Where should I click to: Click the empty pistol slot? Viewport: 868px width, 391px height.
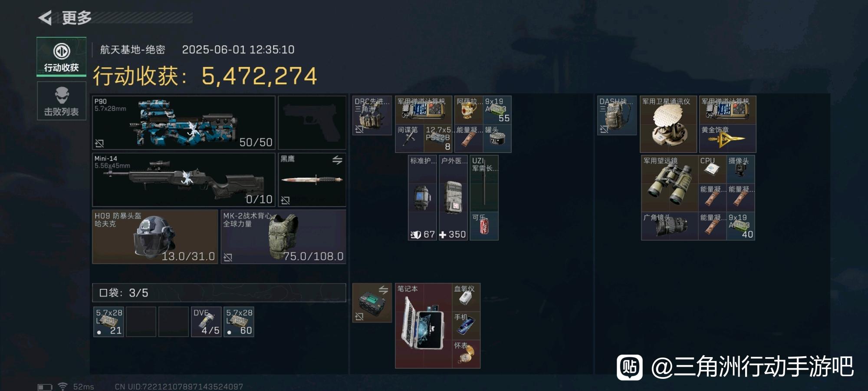[312, 123]
